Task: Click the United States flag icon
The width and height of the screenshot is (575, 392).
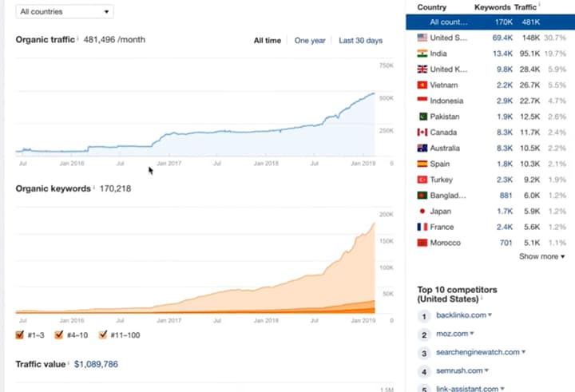Action: [x=422, y=38]
